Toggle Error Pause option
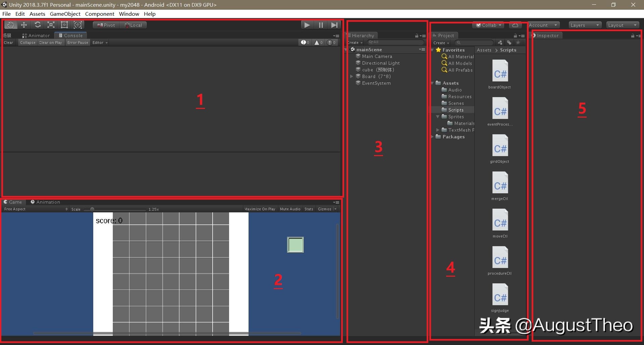Image resolution: width=644 pixels, height=345 pixels. (78, 43)
